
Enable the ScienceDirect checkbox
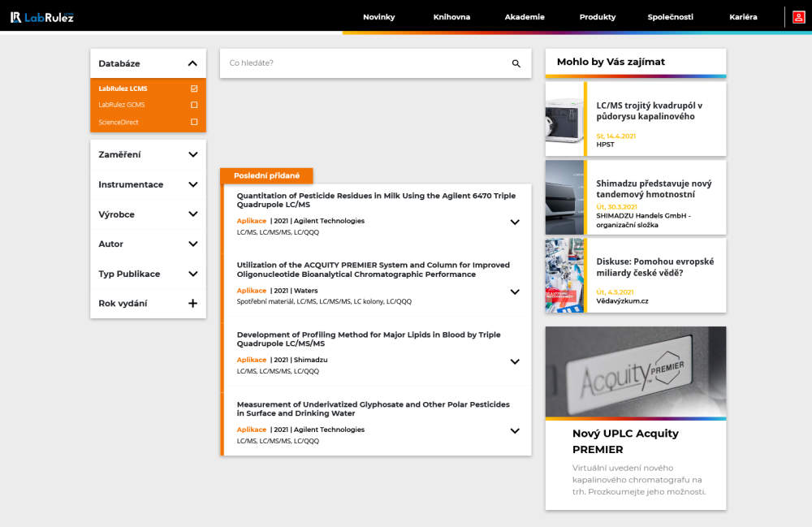point(194,122)
